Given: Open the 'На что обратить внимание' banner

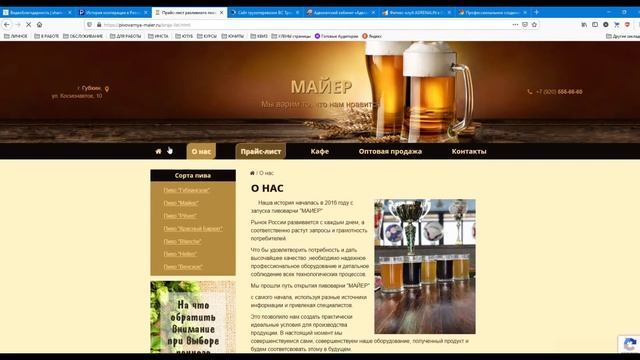Looking at the screenshot, I should (x=193, y=317).
